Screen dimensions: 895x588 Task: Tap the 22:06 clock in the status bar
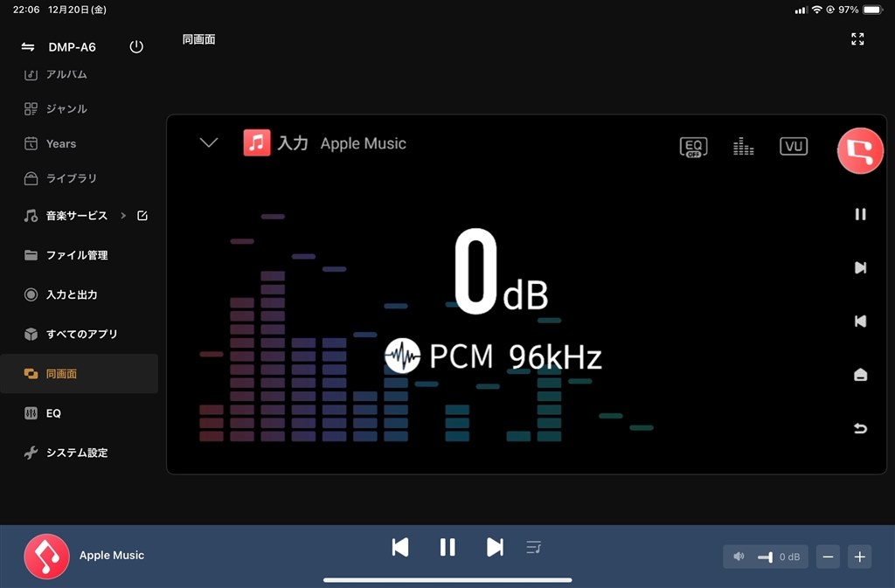coord(26,10)
